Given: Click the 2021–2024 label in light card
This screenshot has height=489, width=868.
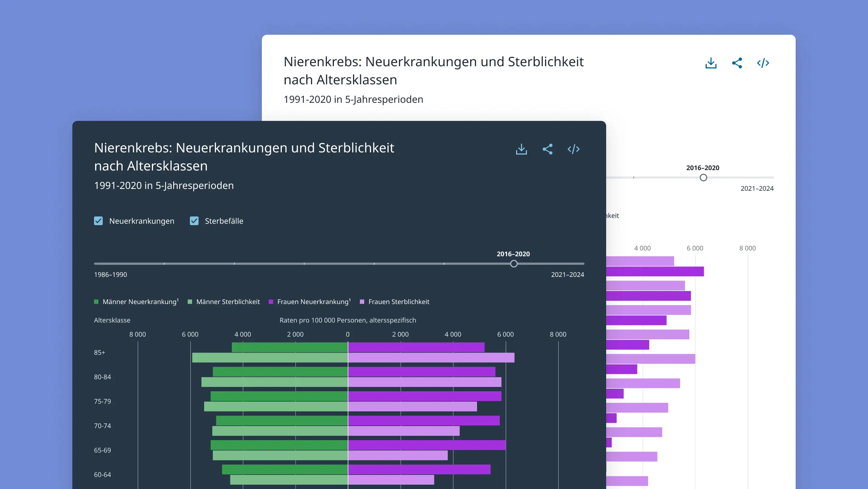Looking at the screenshot, I should (757, 188).
